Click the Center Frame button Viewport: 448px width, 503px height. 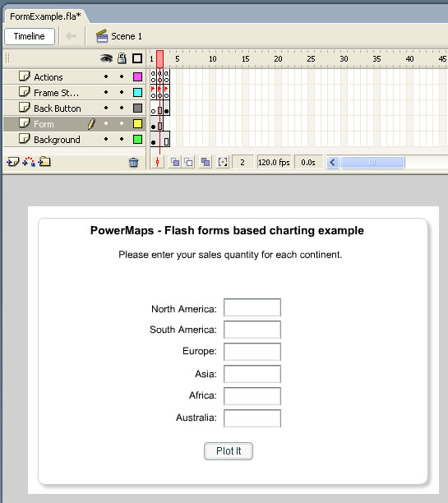coord(157,162)
